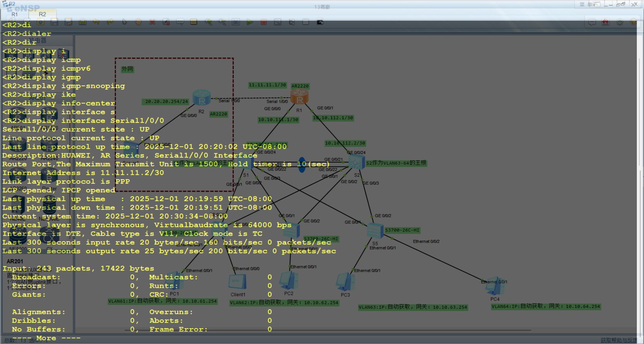This screenshot has width=644, height=344.
Task: Select the arrow pointer tool
Action: 125,22
